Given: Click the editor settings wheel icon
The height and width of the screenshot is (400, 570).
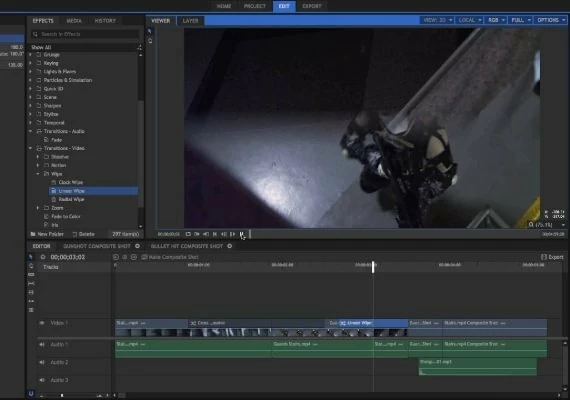Looking at the screenshot, I should click(43, 257).
